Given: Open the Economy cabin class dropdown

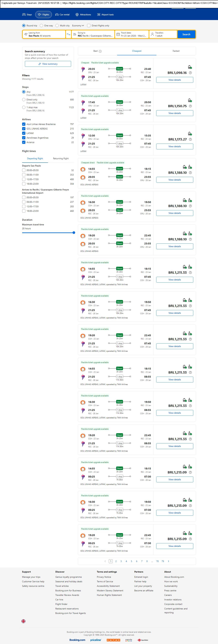Looking at the screenshot, I should (78, 26).
